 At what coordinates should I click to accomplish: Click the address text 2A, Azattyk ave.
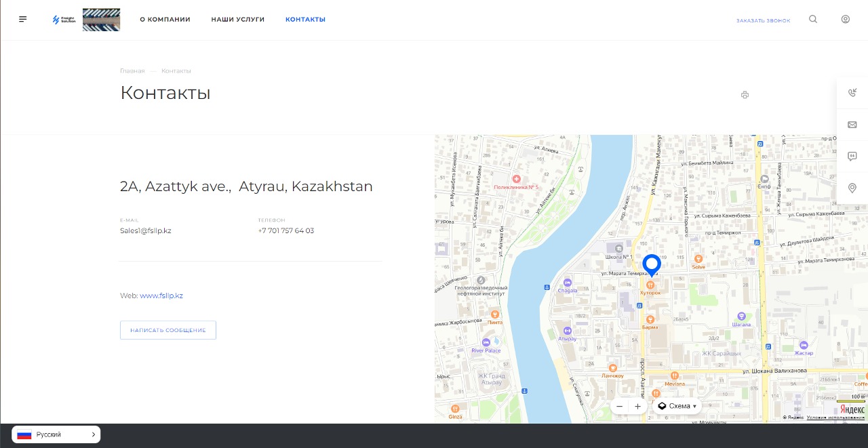click(246, 186)
